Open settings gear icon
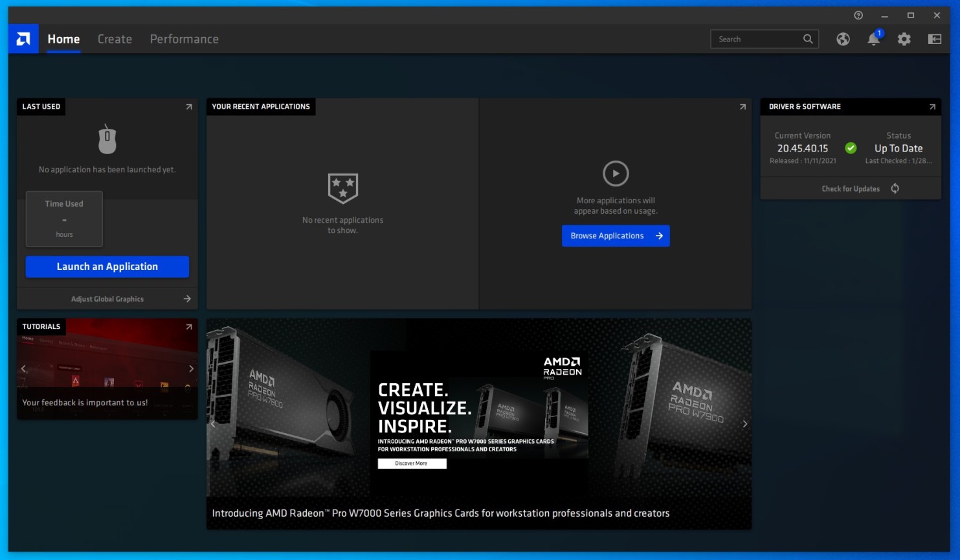The height and width of the screenshot is (560, 960). pyautogui.click(x=904, y=39)
